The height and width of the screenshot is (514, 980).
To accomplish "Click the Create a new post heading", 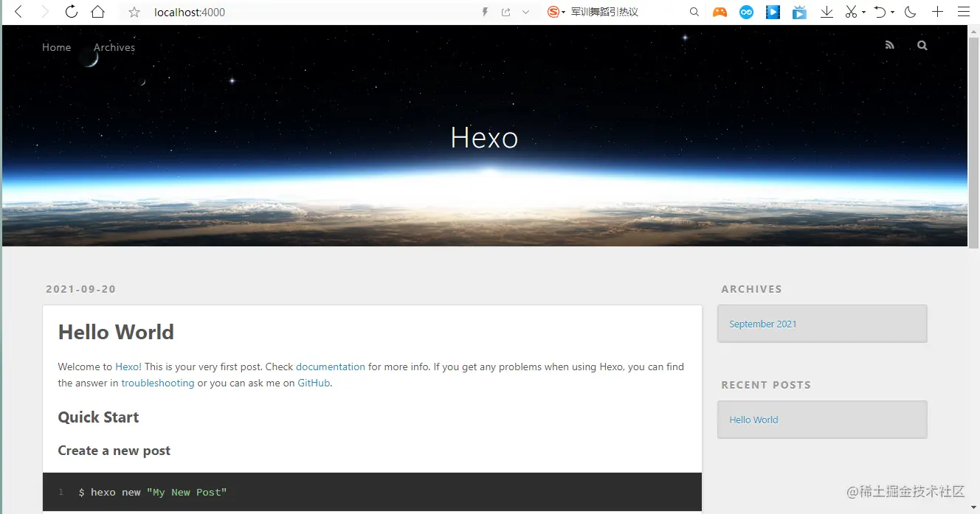I will click(114, 451).
